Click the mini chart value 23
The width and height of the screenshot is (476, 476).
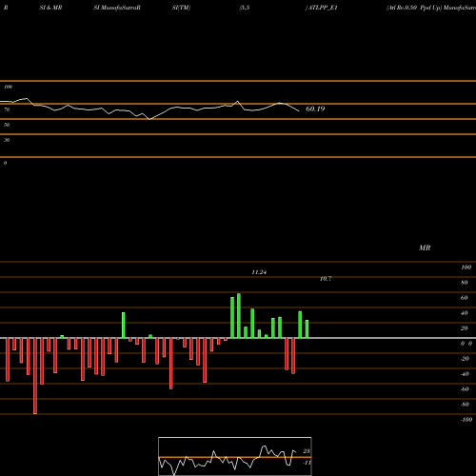click(307, 451)
